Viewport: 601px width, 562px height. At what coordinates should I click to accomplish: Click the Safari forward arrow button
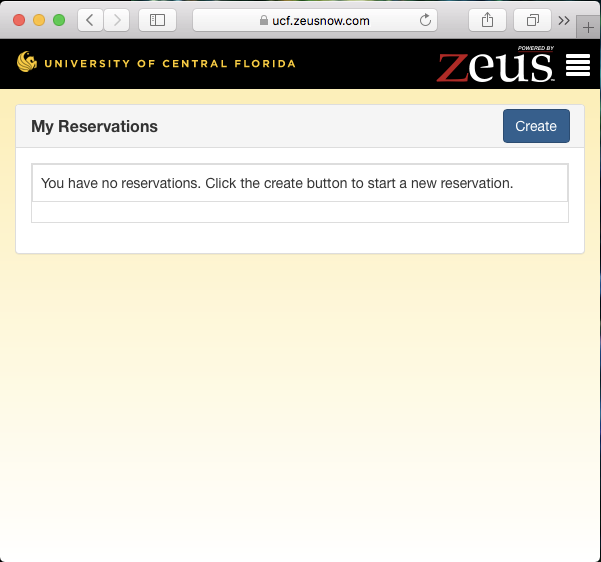[x=117, y=20]
